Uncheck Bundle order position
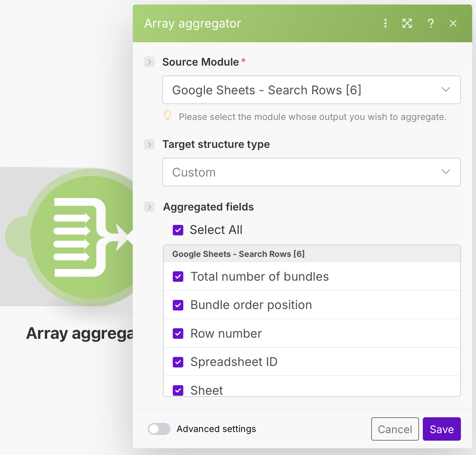The height and width of the screenshot is (455, 476). click(x=178, y=305)
